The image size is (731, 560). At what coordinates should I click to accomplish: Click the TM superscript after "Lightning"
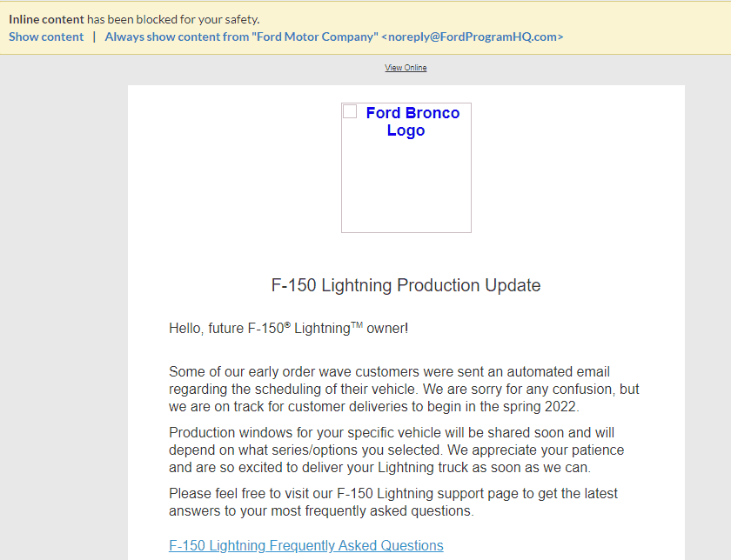pos(357,325)
